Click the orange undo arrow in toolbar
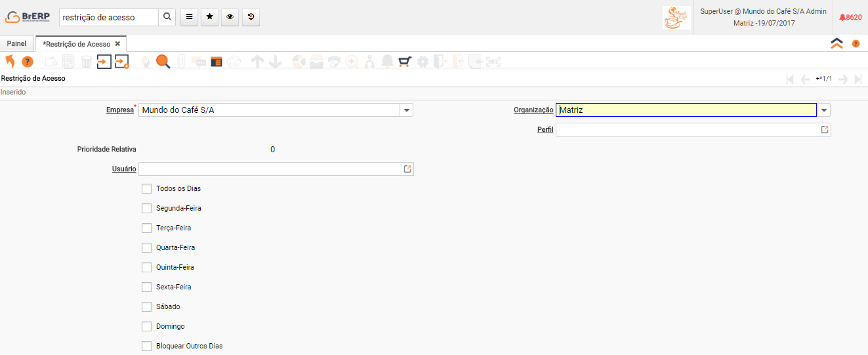 [x=10, y=62]
